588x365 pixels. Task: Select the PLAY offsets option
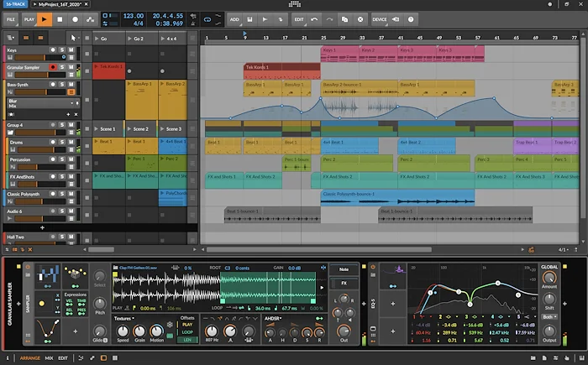pos(187,325)
